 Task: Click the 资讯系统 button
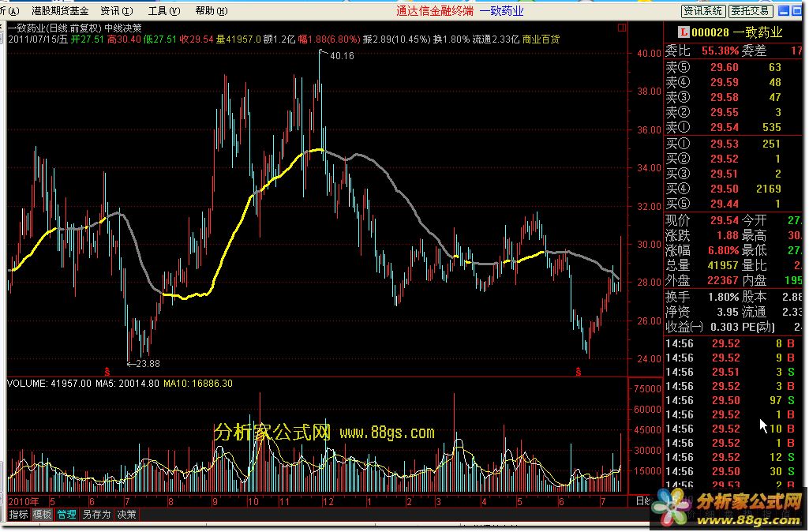pyautogui.click(x=703, y=11)
